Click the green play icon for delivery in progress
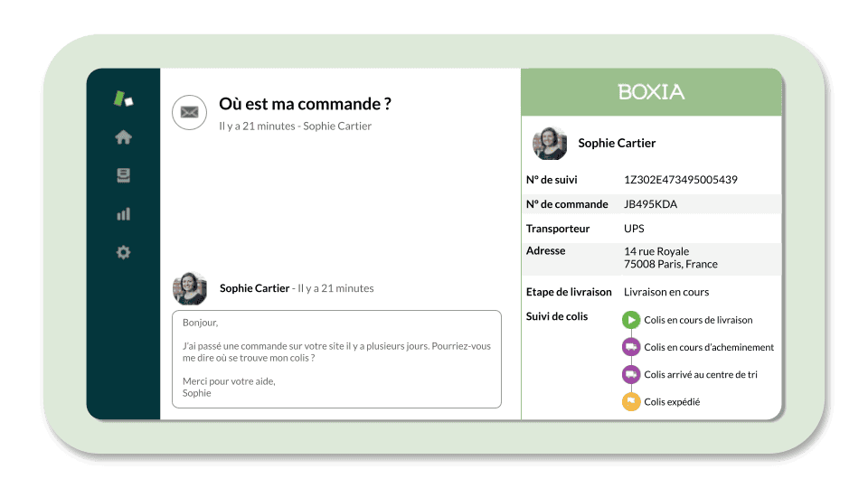This screenshot has width=868, height=488. (x=630, y=320)
